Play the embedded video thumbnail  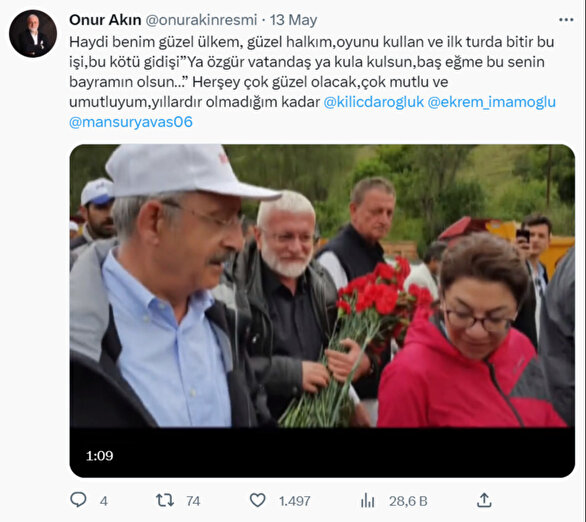point(322,311)
